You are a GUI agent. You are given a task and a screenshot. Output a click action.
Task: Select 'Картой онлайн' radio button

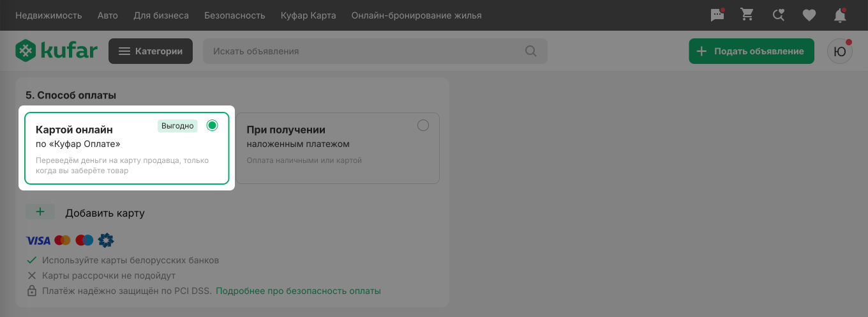point(213,125)
